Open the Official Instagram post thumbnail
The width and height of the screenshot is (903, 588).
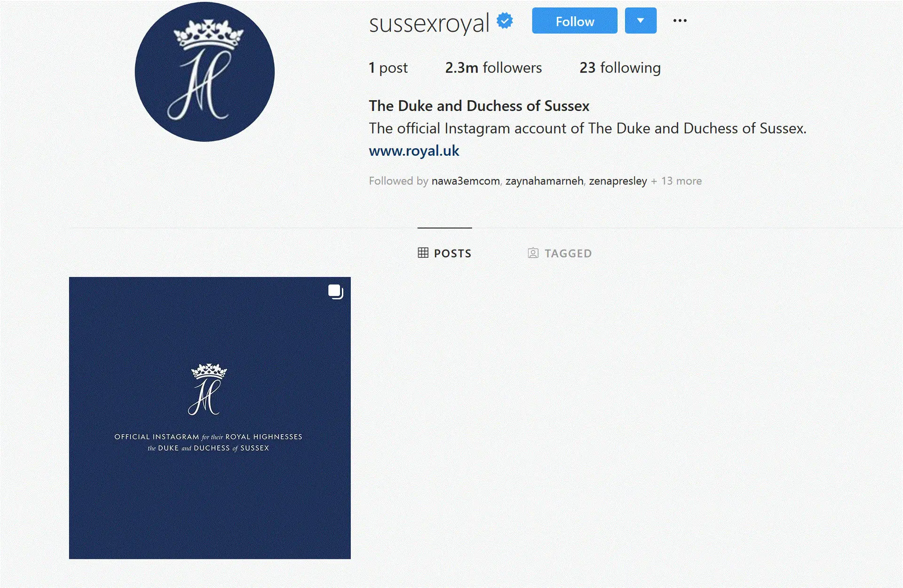(x=210, y=418)
